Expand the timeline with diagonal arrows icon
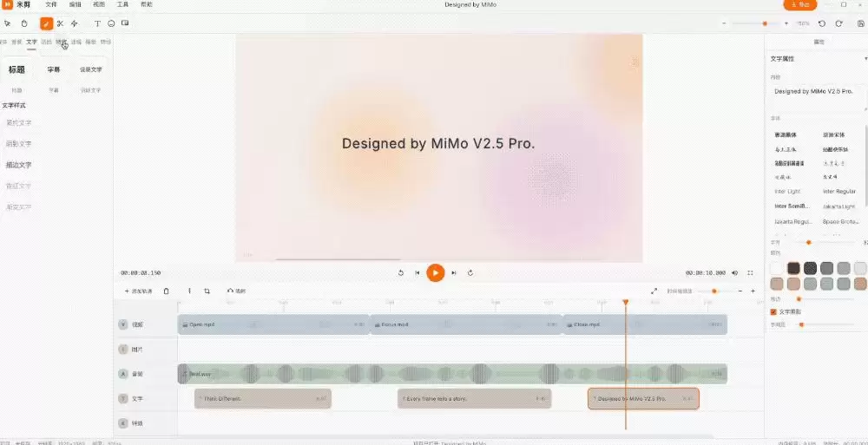 tap(654, 291)
